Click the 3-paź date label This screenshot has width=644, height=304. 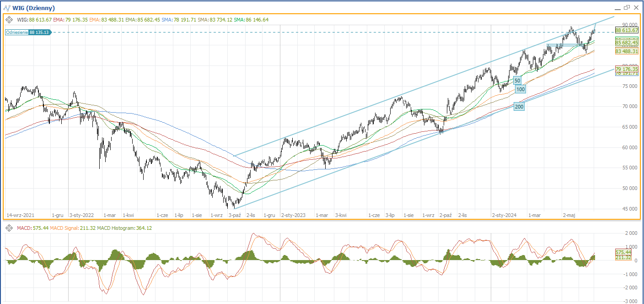click(235, 215)
